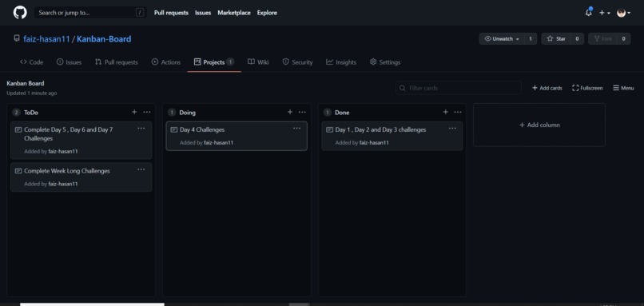Image resolution: width=644 pixels, height=306 pixels.
Task: Switch to the repository Issues tab
Action: point(69,62)
